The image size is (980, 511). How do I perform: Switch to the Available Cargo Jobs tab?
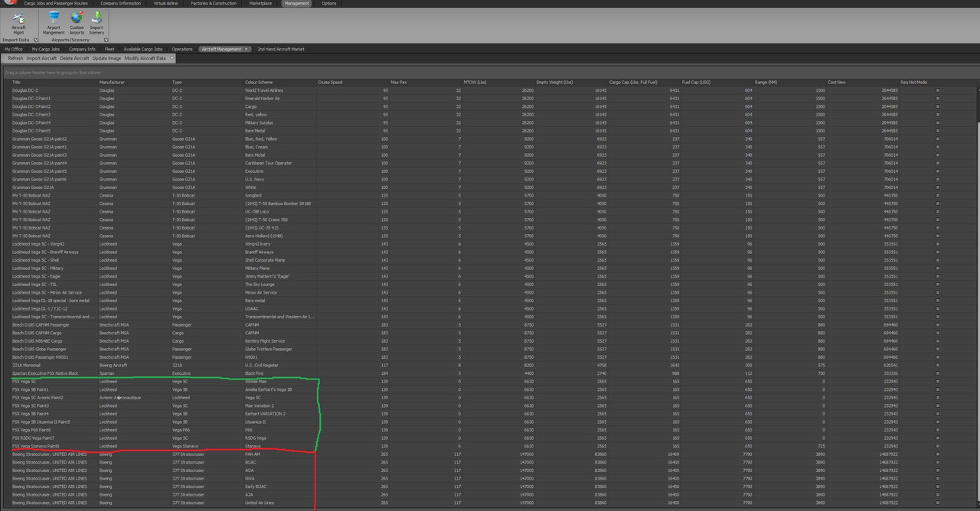pos(143,49)
